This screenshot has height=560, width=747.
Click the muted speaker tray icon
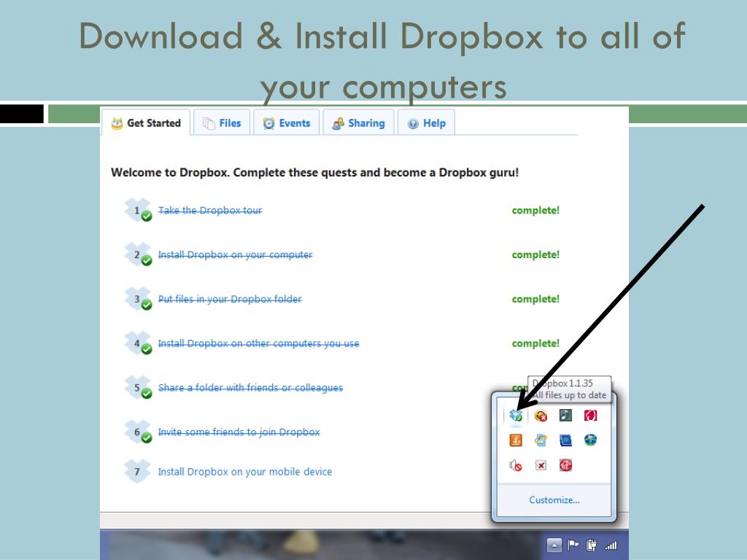point(516,465)
